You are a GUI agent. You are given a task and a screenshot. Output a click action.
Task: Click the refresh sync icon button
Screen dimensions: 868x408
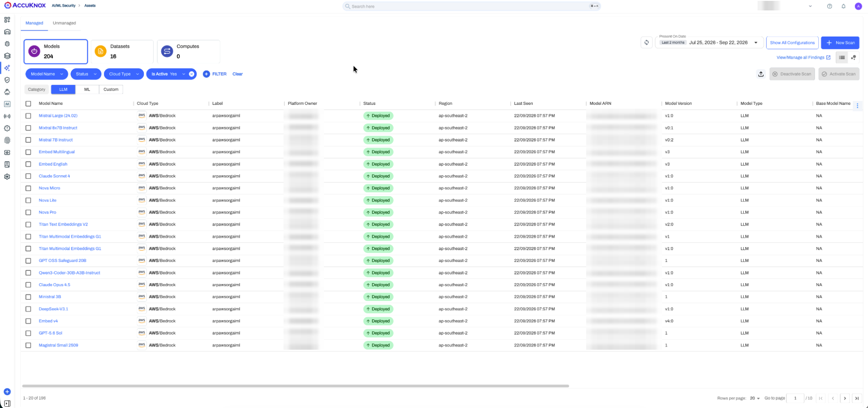[647, 43]
